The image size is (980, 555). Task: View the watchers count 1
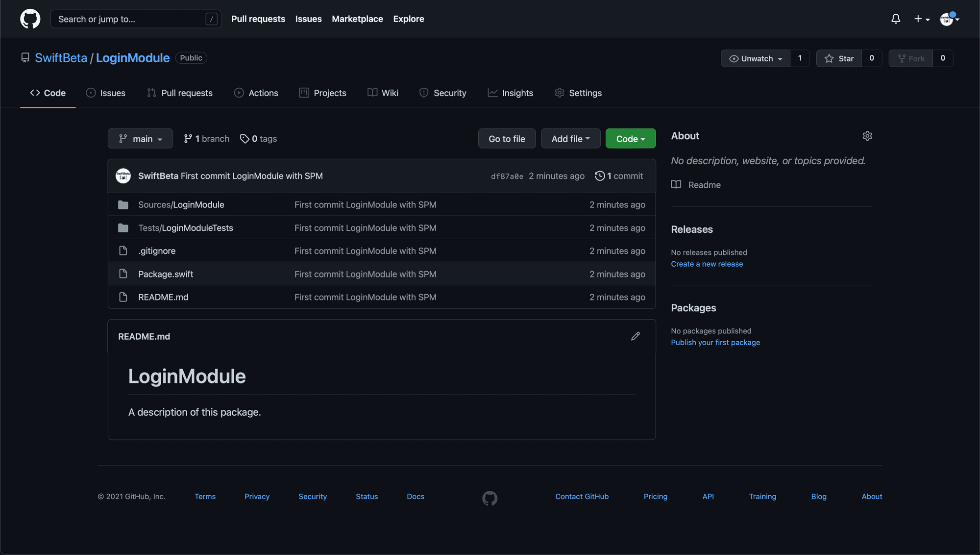[800, 58]
